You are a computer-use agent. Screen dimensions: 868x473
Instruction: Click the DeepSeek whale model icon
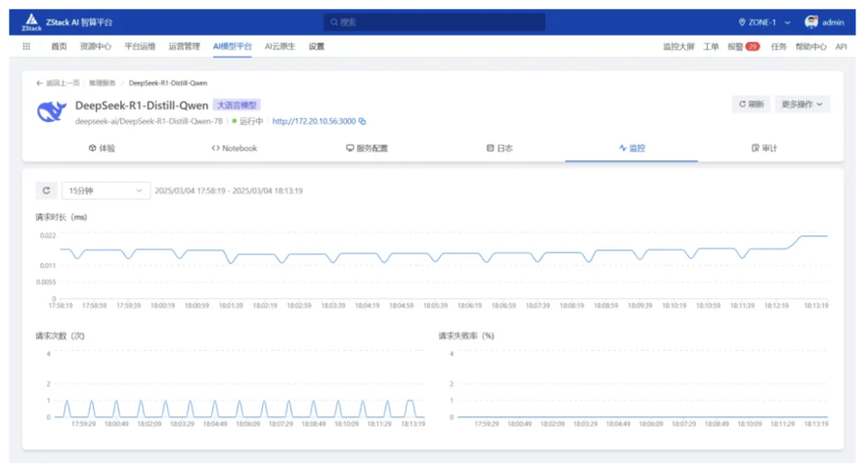coord(51,112)
